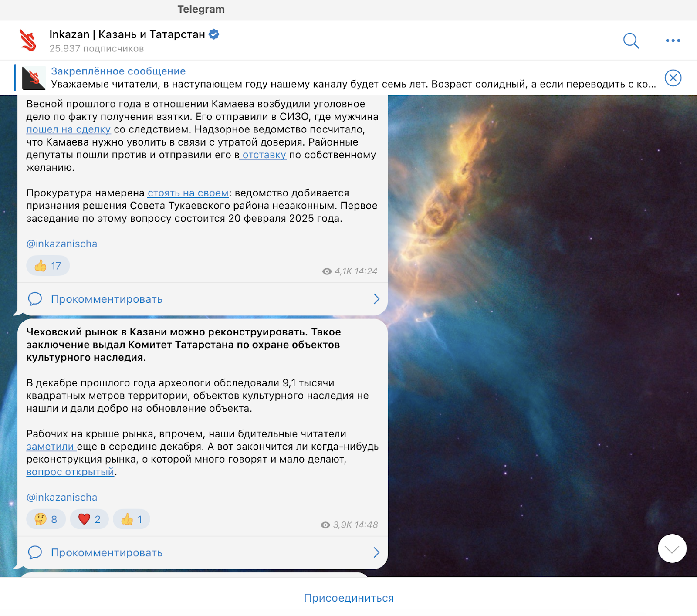This screenshot has width=697, height=616.
Task: Open the channel search magnifier
Action: tap(631, 41)
